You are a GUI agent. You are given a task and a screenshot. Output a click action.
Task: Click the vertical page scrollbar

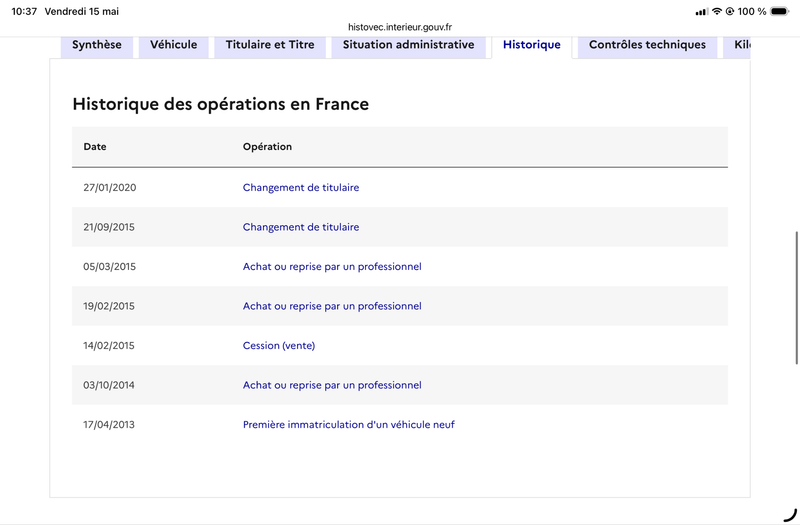(x=797, y=298)
